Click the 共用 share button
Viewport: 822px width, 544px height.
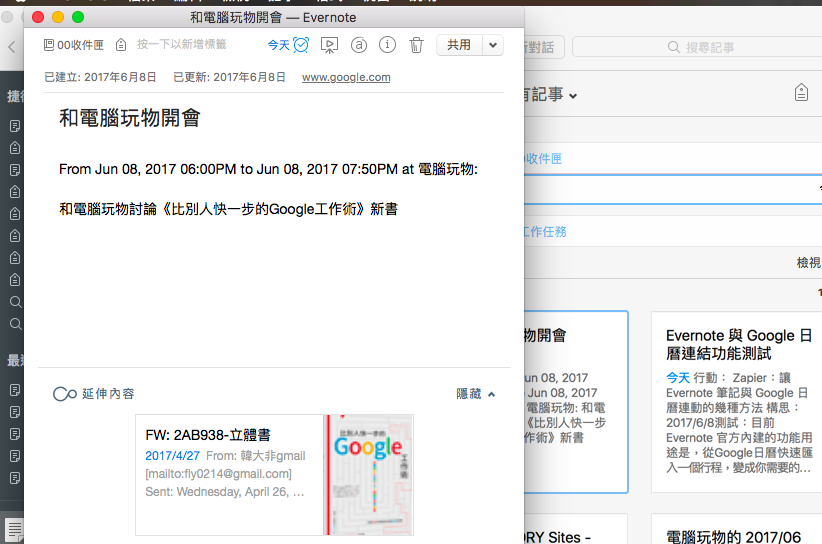click(x=459, y=45)
